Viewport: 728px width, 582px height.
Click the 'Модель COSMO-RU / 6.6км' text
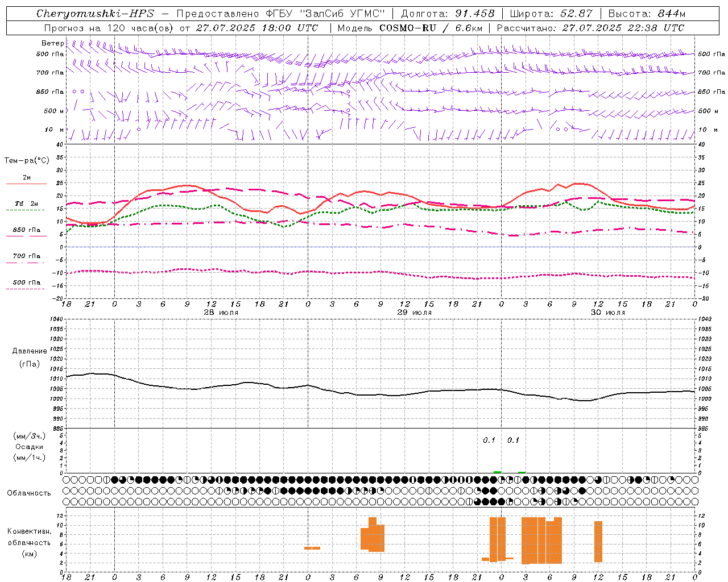(410, 28)
